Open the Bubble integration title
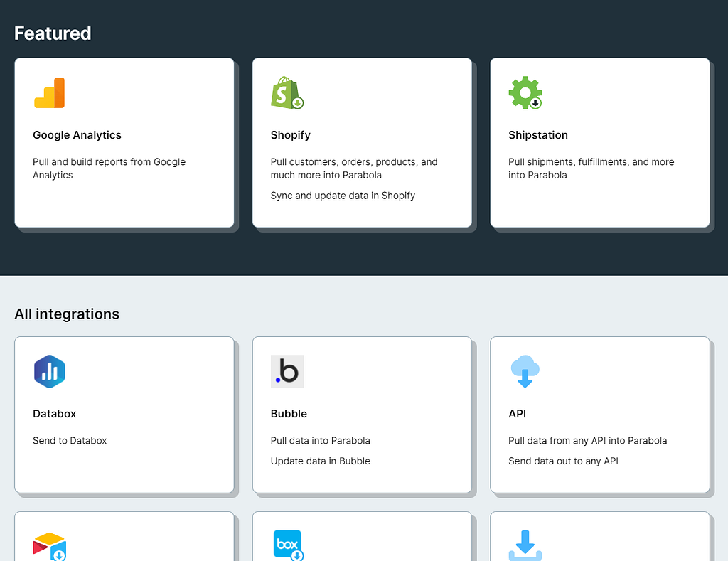 pos(289,414)
